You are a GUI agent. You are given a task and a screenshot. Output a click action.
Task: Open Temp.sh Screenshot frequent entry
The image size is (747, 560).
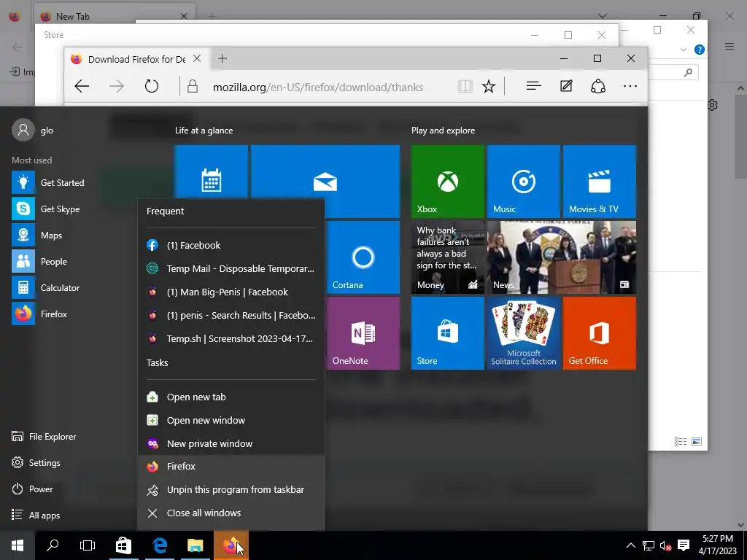[231, 338]
